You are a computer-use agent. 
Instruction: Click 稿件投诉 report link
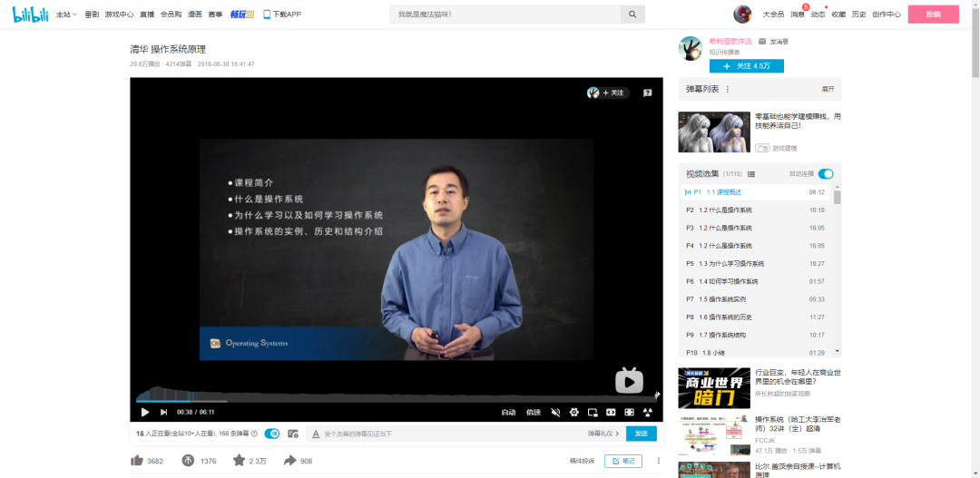[x=582, y=461]
